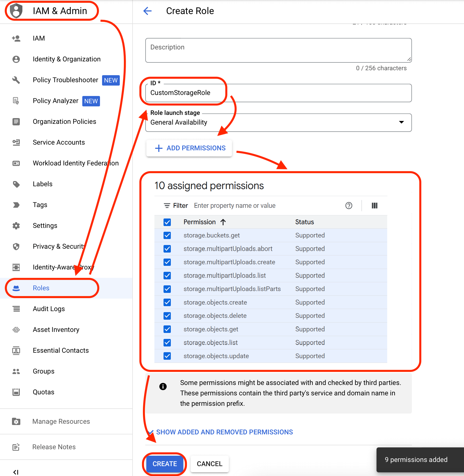Open the column display options icon
This screenshot has width=464, height=476.
(x=374, y=205)
